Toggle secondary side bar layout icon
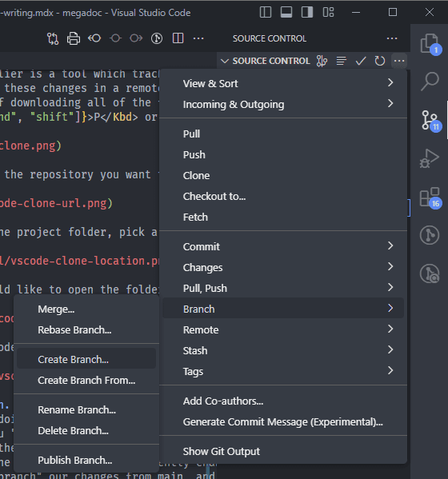 coord(307,13)
